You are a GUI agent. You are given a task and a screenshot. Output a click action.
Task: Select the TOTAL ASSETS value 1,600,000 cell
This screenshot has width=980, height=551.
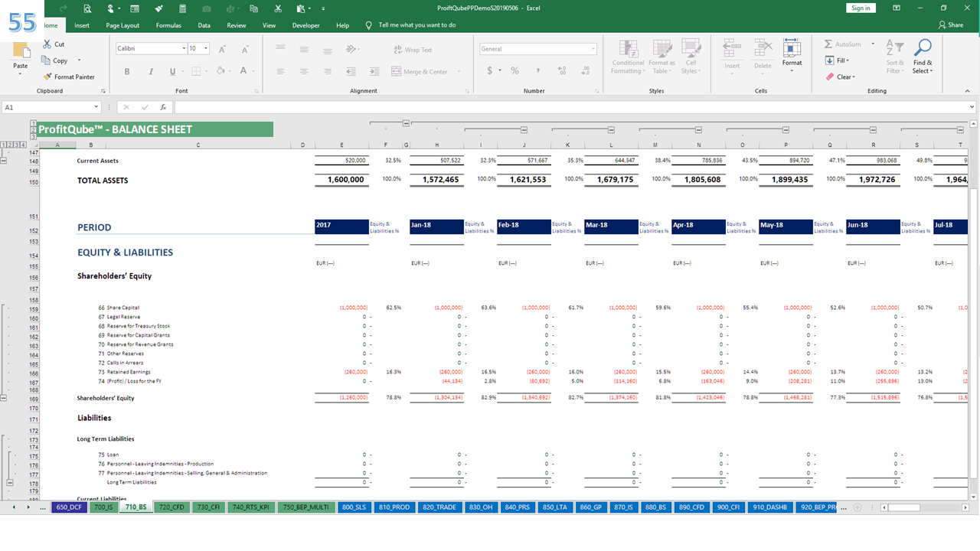click(341, 180)
